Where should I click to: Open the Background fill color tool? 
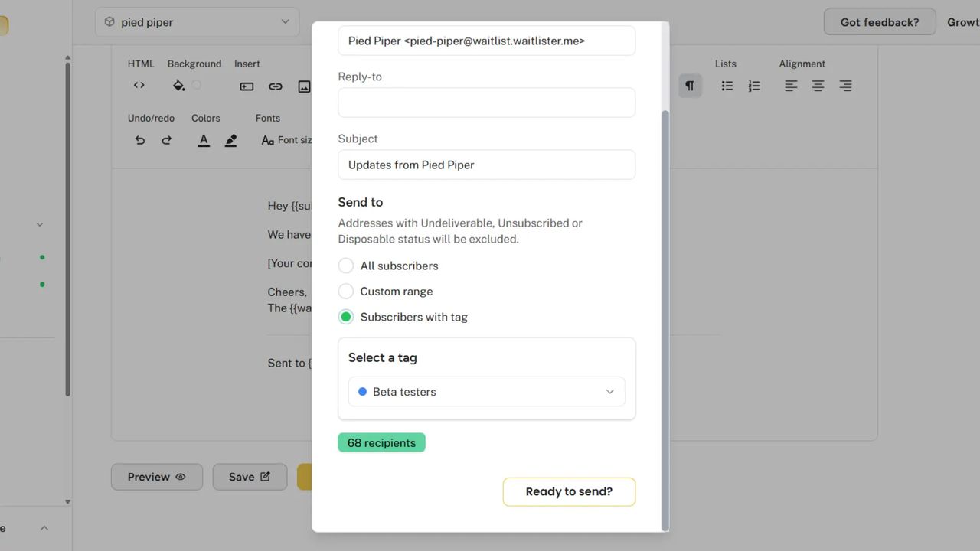(178, 85)
